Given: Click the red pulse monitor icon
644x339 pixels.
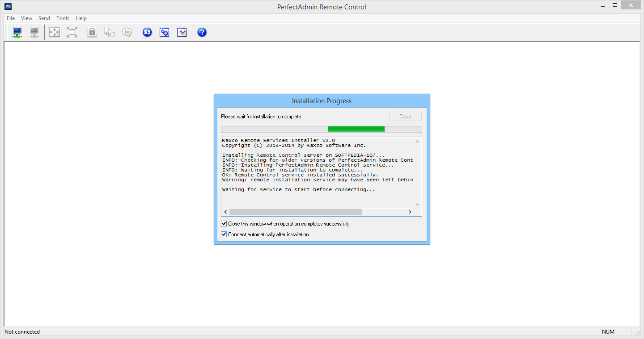Looking at the screenshot, I should (182, 32).
